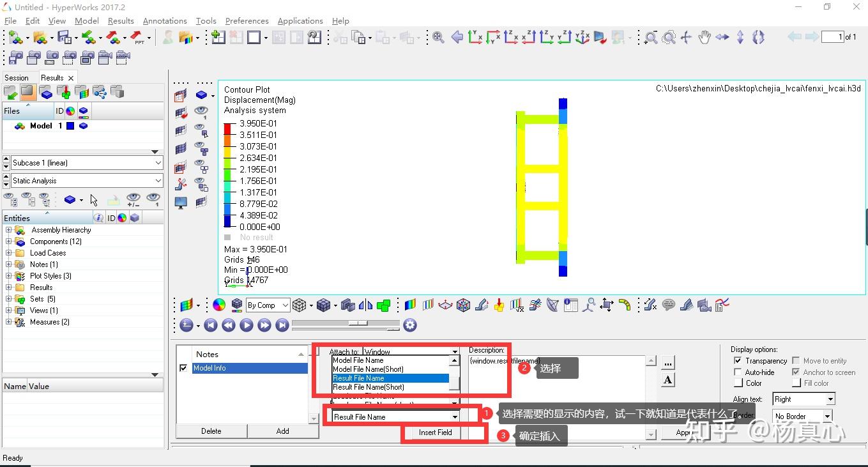The image size is (868, 467).
Task: Click the blue color swatch in Model row
Action: [70, 126]
